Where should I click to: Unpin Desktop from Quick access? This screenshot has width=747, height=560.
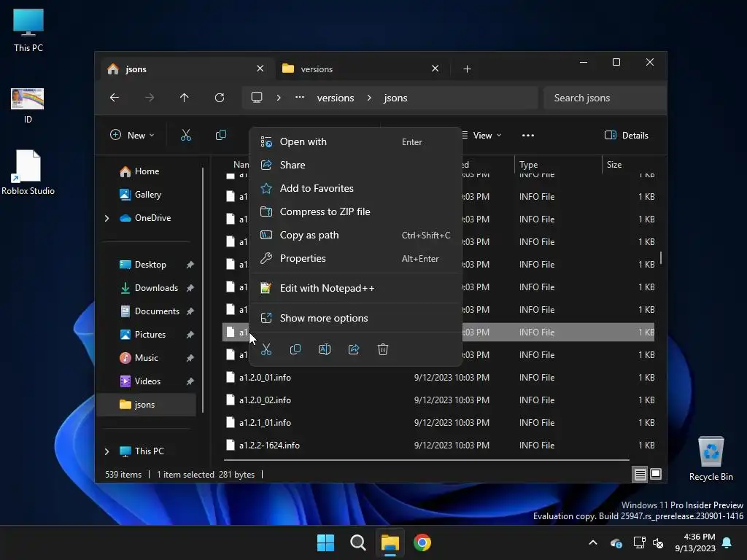coord(190,265)
